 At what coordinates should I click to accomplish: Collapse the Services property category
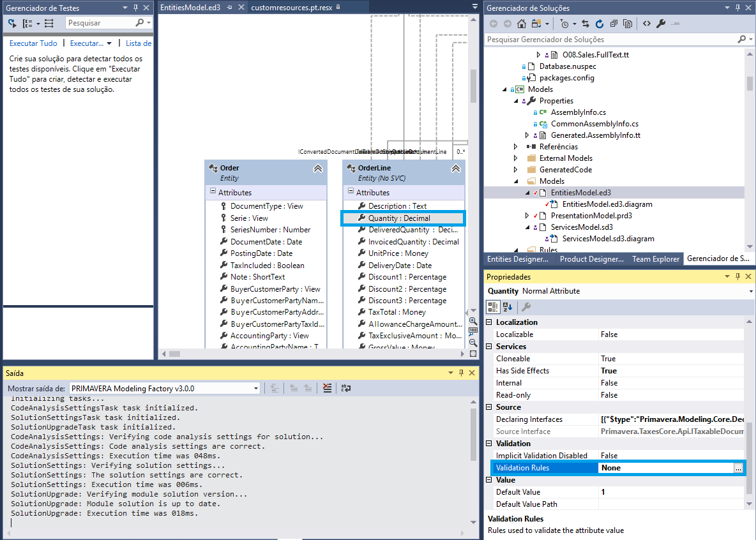(489, 346)
